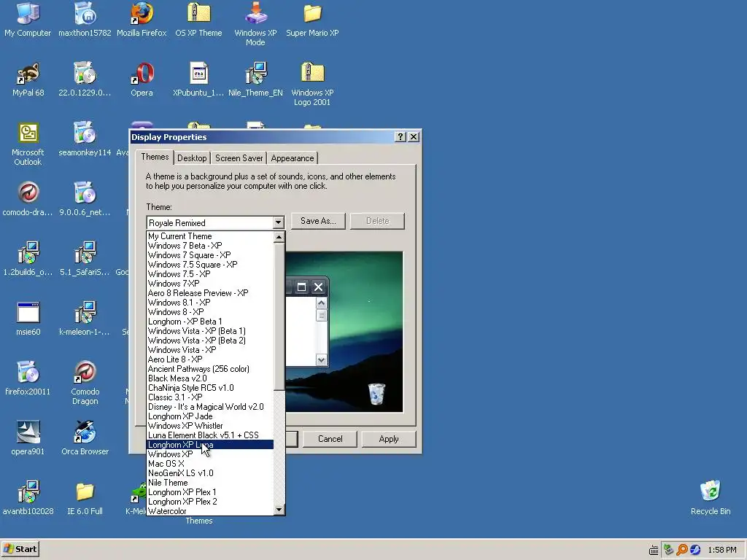Choose Mac OS X theme
Viewport: 747px width, 560px height.
tap(210, 464)
